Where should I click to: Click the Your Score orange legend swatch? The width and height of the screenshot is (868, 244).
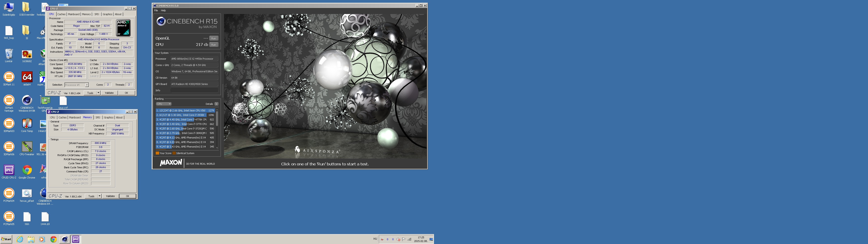157,153
